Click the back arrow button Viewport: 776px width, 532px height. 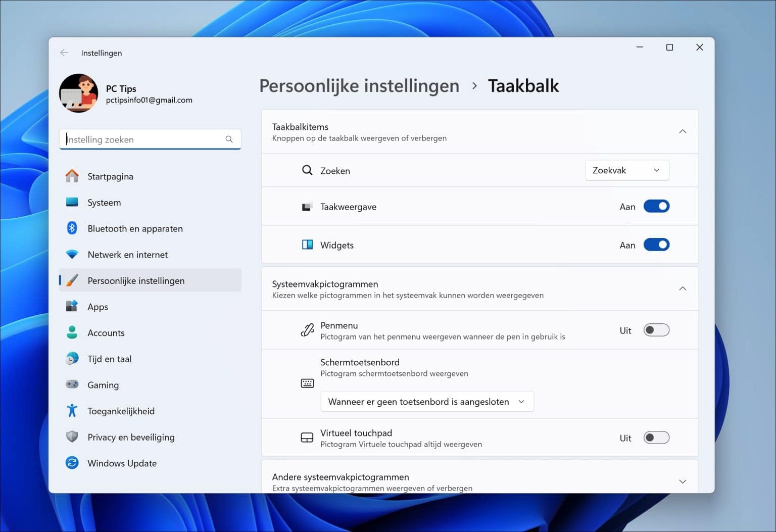[x=64, y=53]
